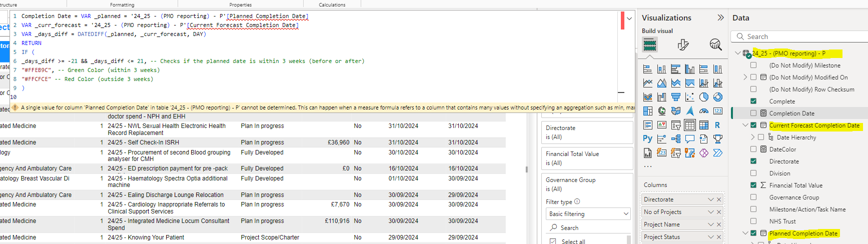
Task: Select the ribbon chart visual
Action: click(647, 97)
